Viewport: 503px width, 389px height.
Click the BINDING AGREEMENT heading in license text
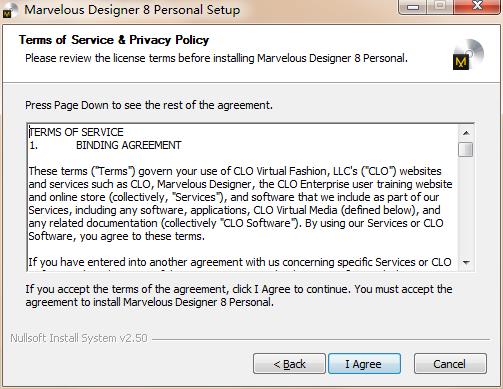[129, 145]
